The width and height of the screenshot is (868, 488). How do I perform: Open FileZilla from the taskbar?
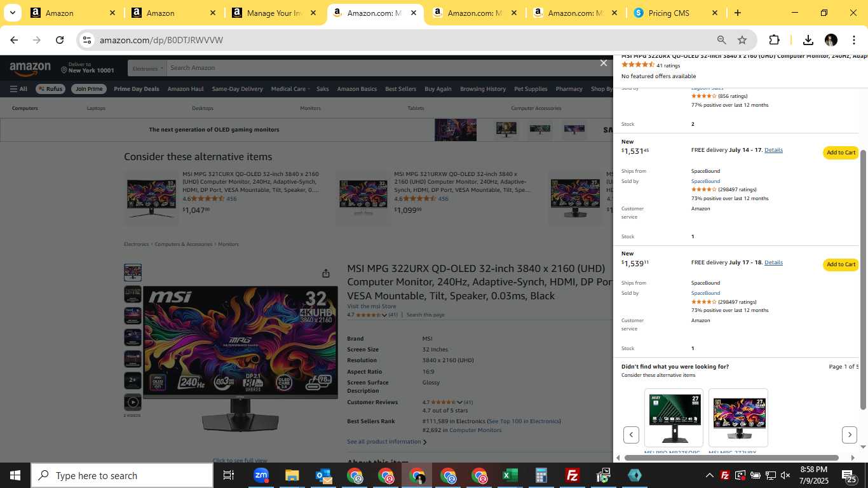click(572, 475)
